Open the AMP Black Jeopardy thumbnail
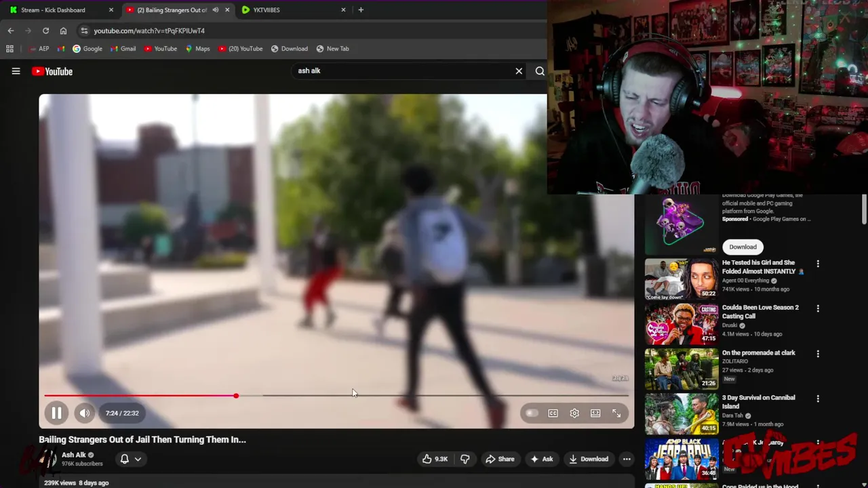 pos(681,459)
